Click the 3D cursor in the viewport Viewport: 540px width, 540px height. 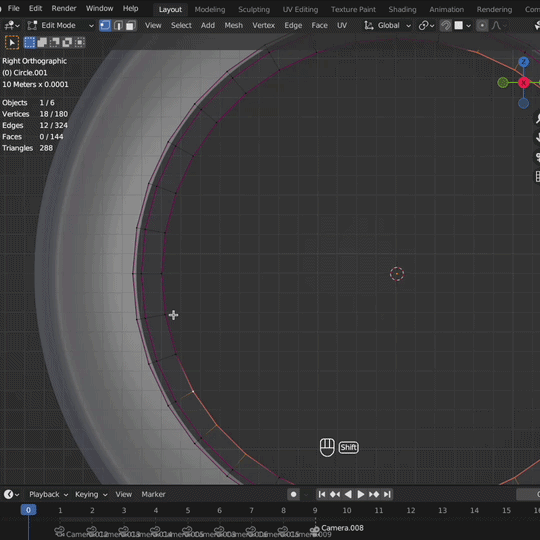coord(397,274)
